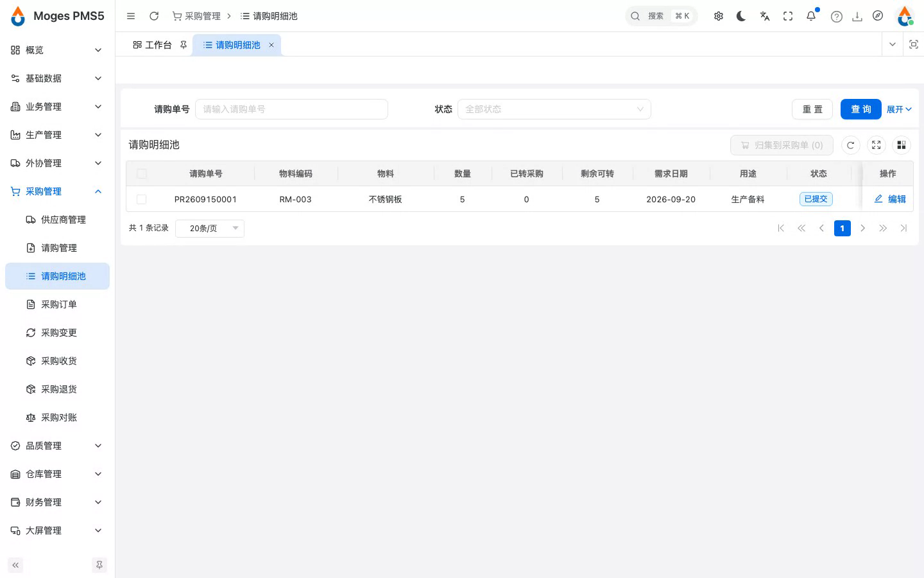Open the help question mark icon
This screenshot has width=924, height=578.
pyautogui.click(x=837, y=17)
